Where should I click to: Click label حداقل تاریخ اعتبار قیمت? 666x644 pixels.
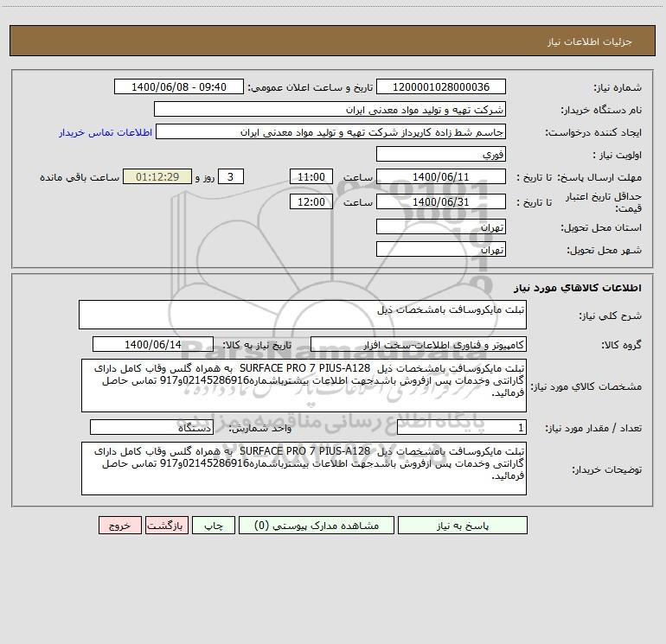click(x=604, y=202)
